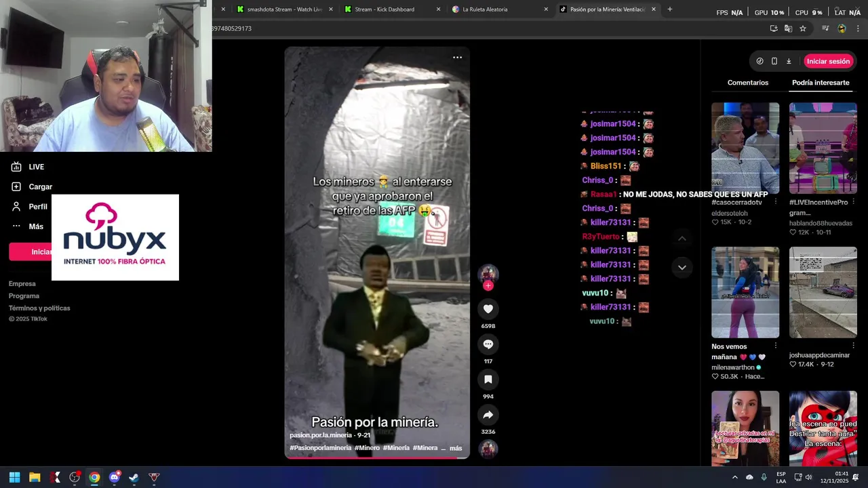Switch to Comentarios tab
The height and width of the screenshot is (488, 868).
748,83
